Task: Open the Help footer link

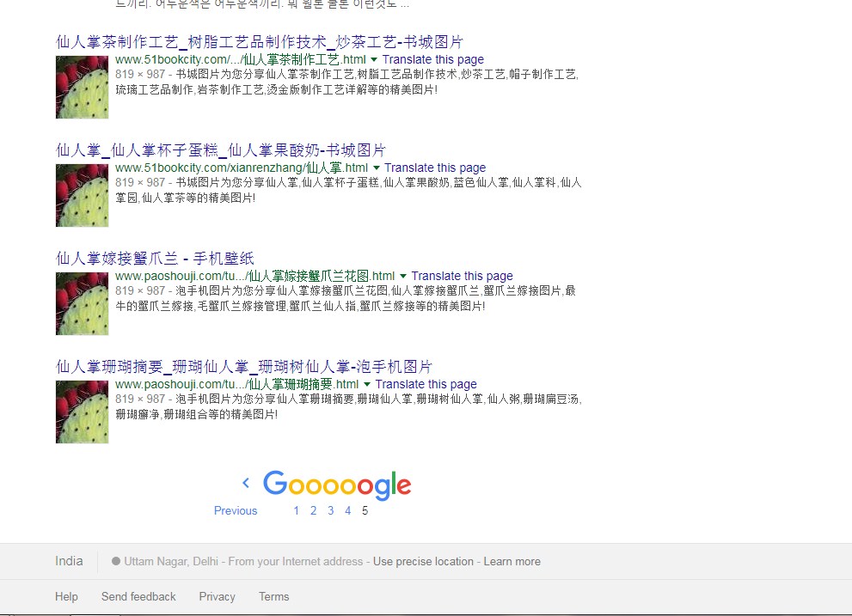Action: [66, 596]
